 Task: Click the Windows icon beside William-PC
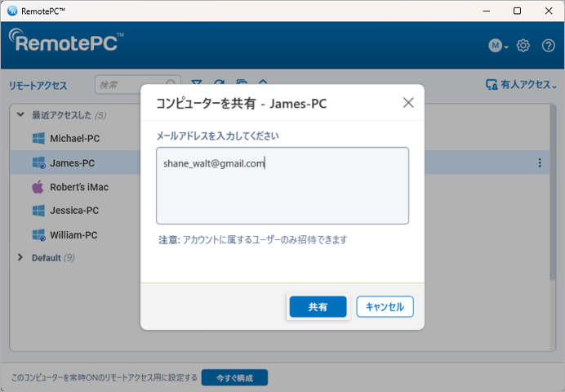click(39, 235)
